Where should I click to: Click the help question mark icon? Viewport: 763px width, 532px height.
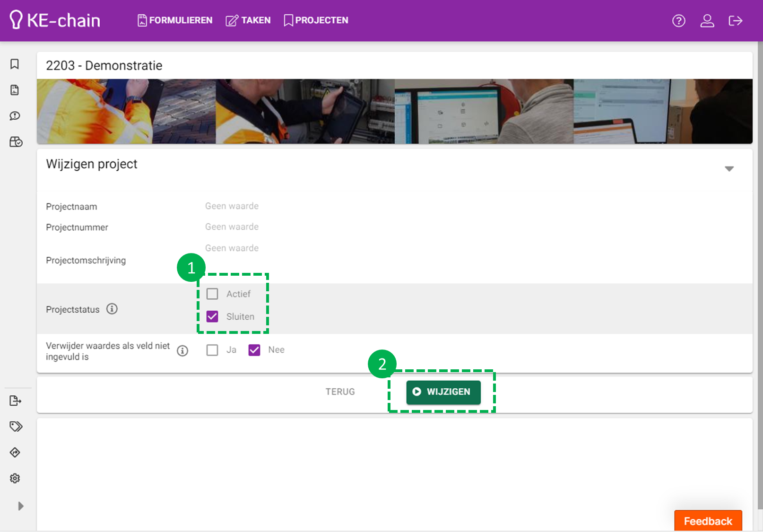pyautogui.click(x=678, y=21)
